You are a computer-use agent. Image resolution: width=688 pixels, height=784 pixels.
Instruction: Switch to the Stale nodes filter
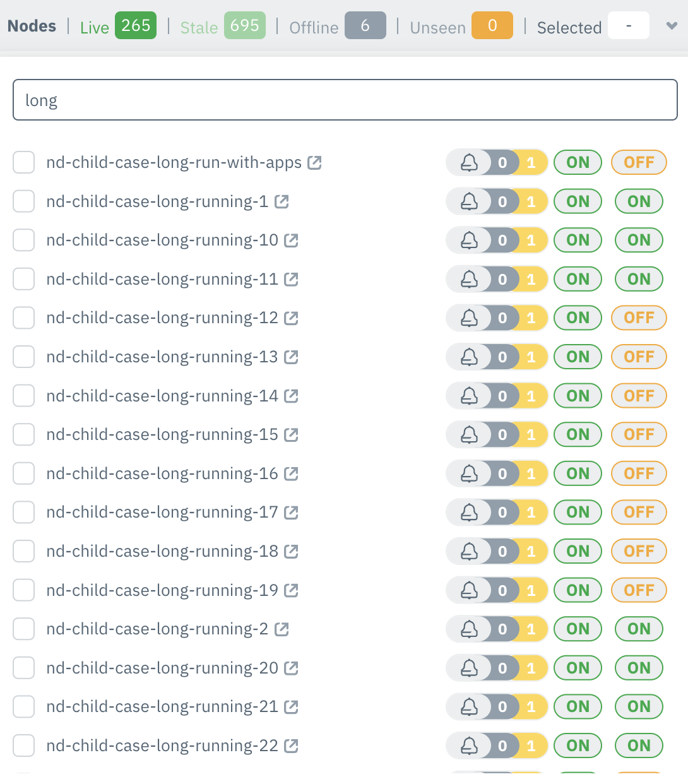tap(199, 28)
